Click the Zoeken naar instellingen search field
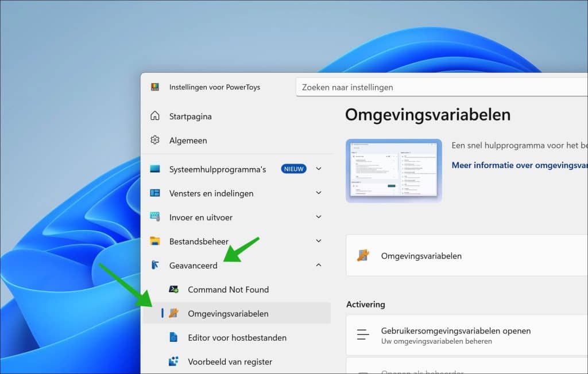The height and width of the screenshot is (374, 588). [x=442, y=87]
